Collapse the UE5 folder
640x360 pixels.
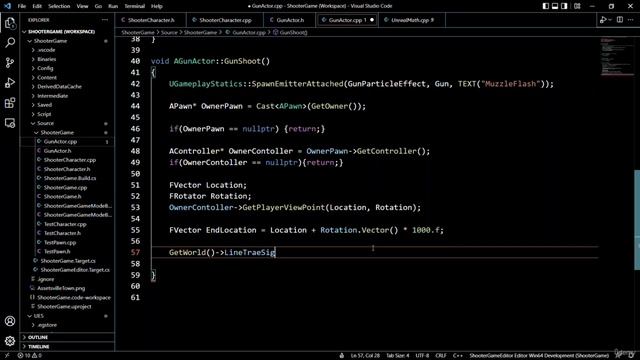38,316
